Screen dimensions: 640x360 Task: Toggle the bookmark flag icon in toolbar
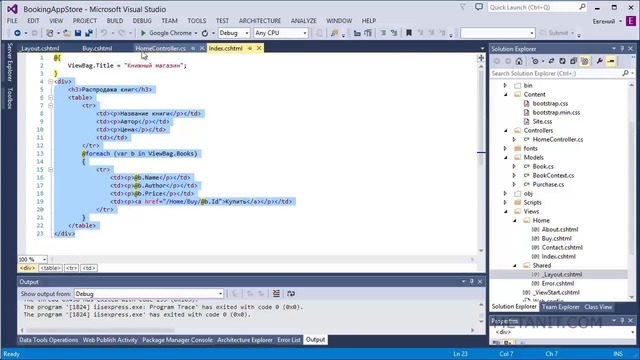409,33
